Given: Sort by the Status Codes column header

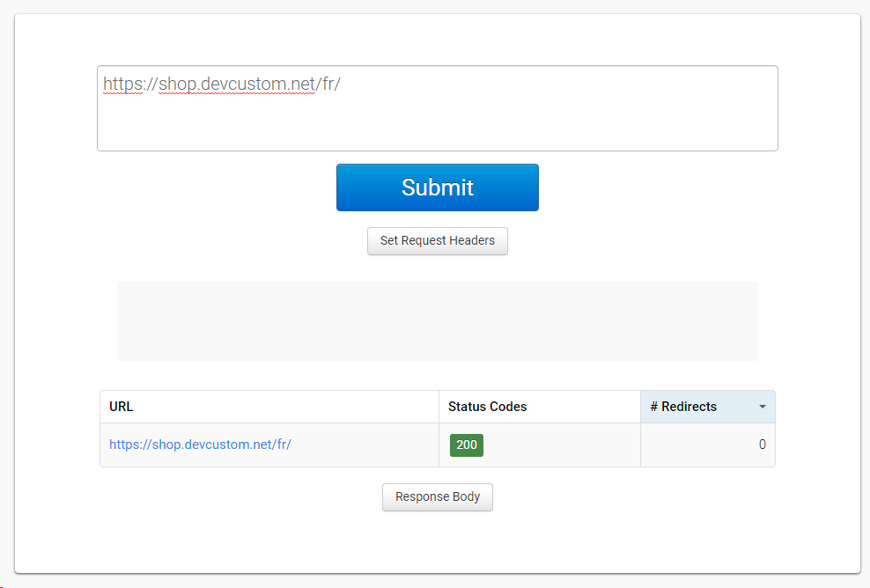Looking at the screenshot, I should coord(539,407).
